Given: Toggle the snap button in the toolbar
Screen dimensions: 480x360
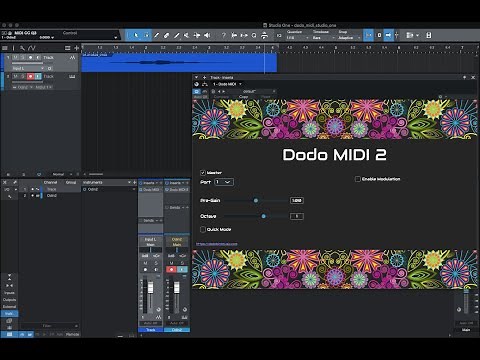Looking at the screenshot, I should click(368, 35).
